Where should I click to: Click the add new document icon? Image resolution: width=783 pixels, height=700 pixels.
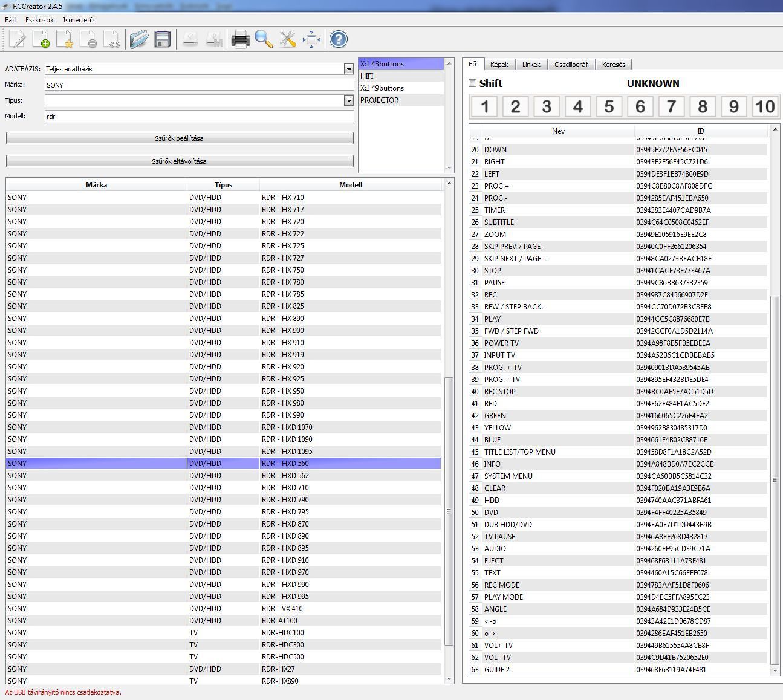pos(41,40)
